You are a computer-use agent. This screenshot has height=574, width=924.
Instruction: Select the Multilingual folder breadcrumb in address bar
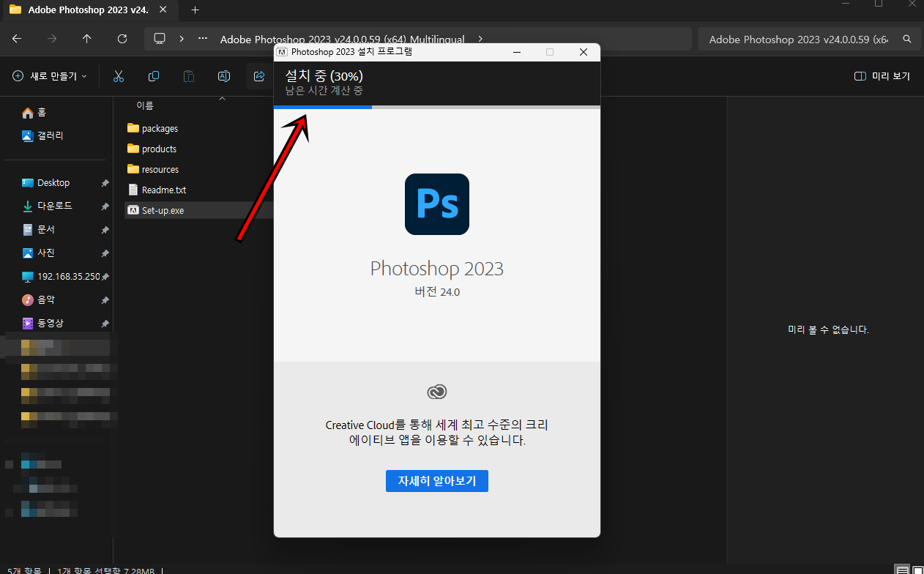(343, 40)
